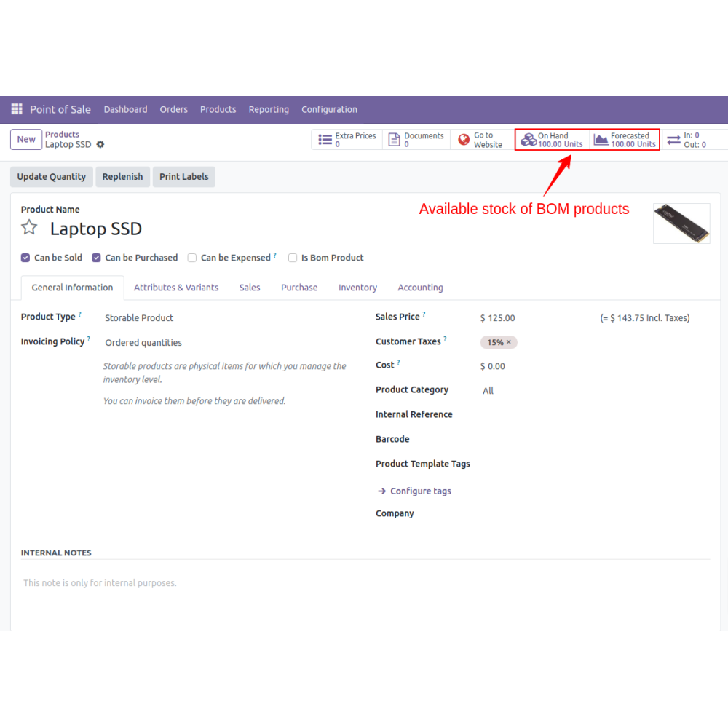This screenshot has width=728, height=728.
Task: Click the On Hand boxes icon
Action: pos(529,140)
